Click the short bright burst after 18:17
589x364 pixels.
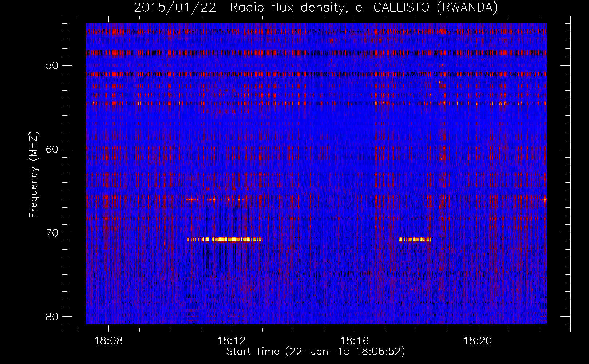[x=415, y=240]
